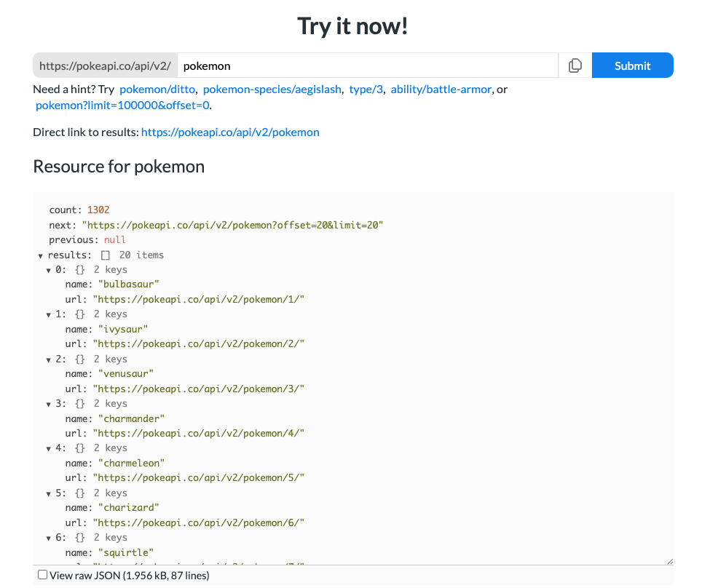Click the https://pokeapi.co/api/v2/ URL prefix label
702x588 pixels.
point(105,65)
